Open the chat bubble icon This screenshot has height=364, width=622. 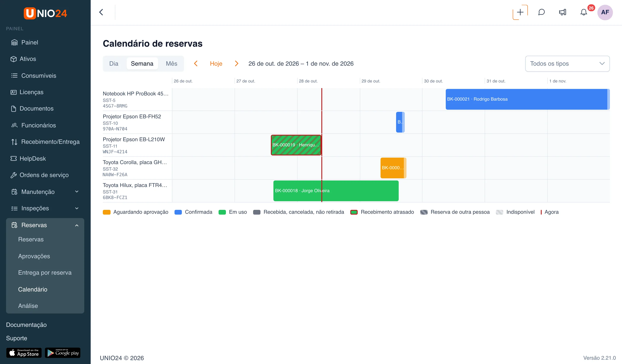tap(541, 12)
